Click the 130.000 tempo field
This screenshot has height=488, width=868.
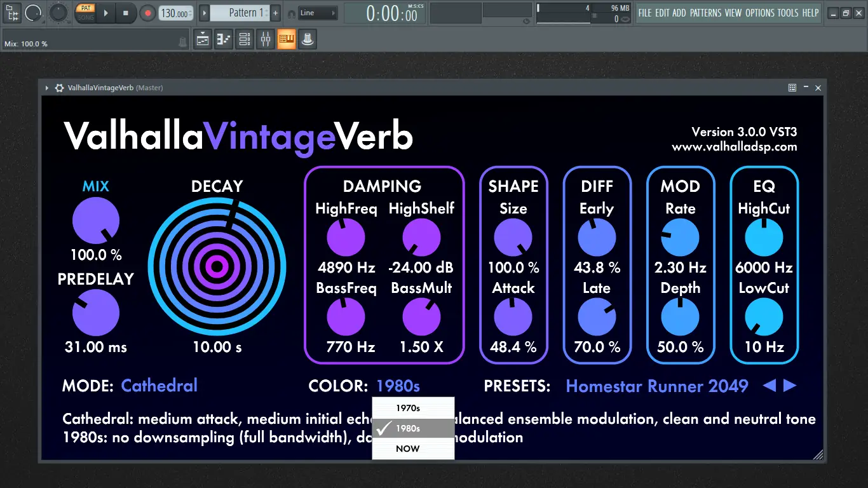pos(175,13)
